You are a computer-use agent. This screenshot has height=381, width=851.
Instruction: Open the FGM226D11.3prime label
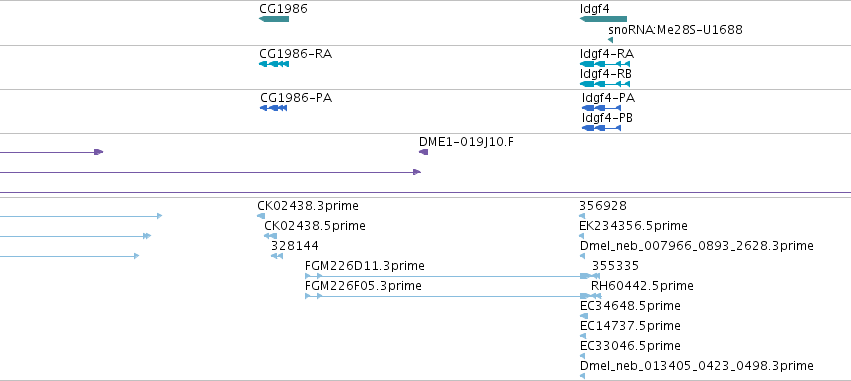[x=365, y=266]
